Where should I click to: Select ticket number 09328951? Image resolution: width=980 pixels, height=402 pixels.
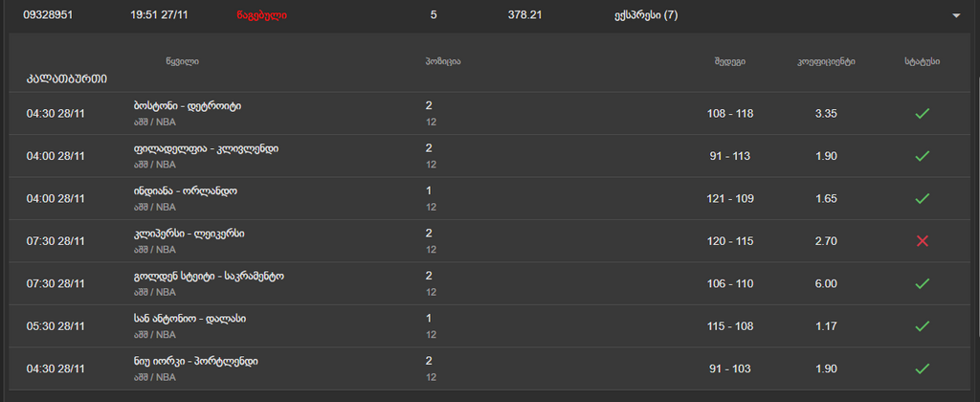(x=48, y=15)
